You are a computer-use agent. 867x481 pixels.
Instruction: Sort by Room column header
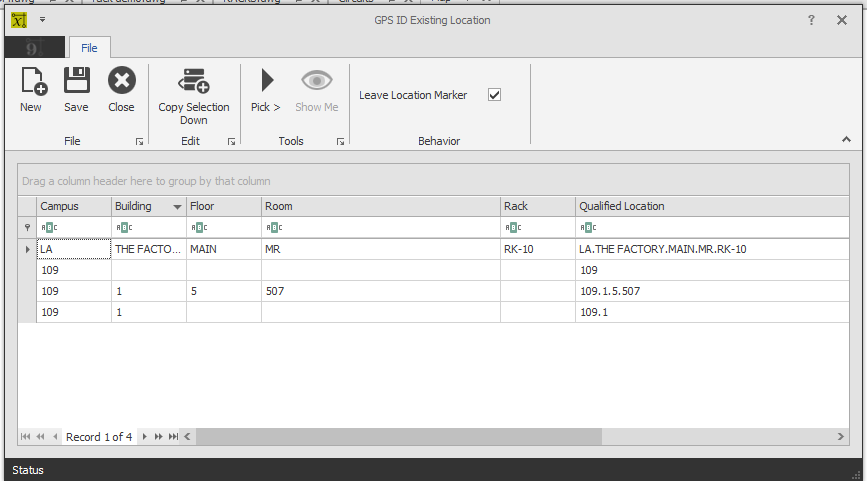381,206
